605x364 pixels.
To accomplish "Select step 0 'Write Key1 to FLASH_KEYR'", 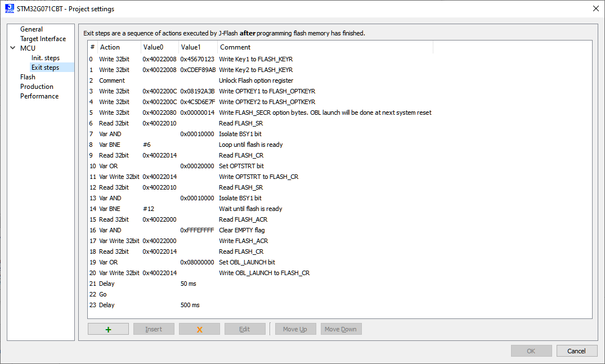I will pyautogui.click(x=261, y=59).
